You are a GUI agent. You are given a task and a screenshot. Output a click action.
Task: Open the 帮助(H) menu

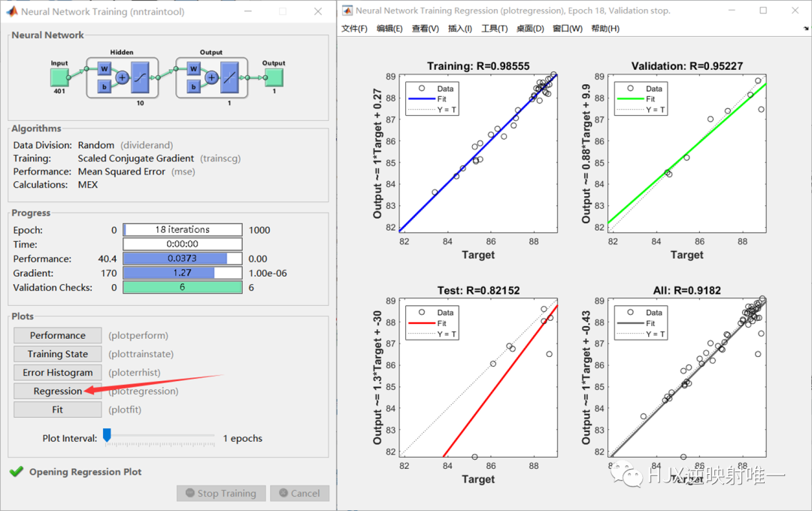(604, 29)
